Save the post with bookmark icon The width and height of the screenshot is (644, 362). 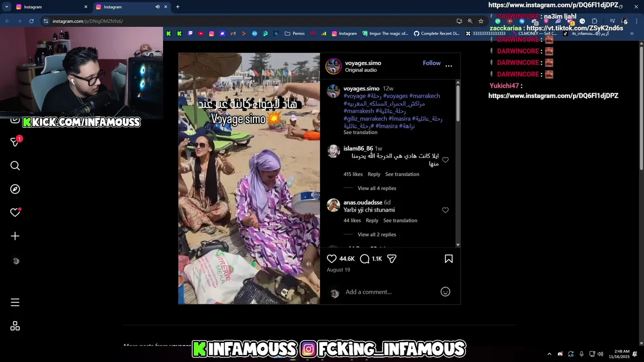[x=449, y=258]
